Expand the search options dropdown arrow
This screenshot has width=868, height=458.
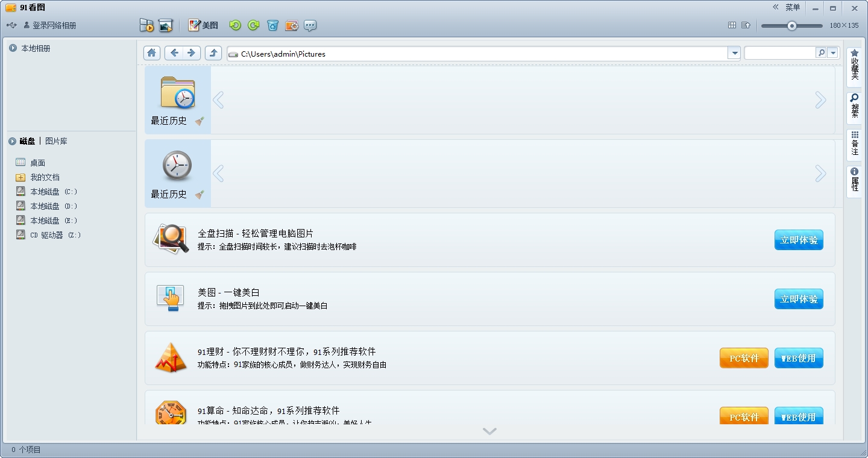tap(833, 53)
